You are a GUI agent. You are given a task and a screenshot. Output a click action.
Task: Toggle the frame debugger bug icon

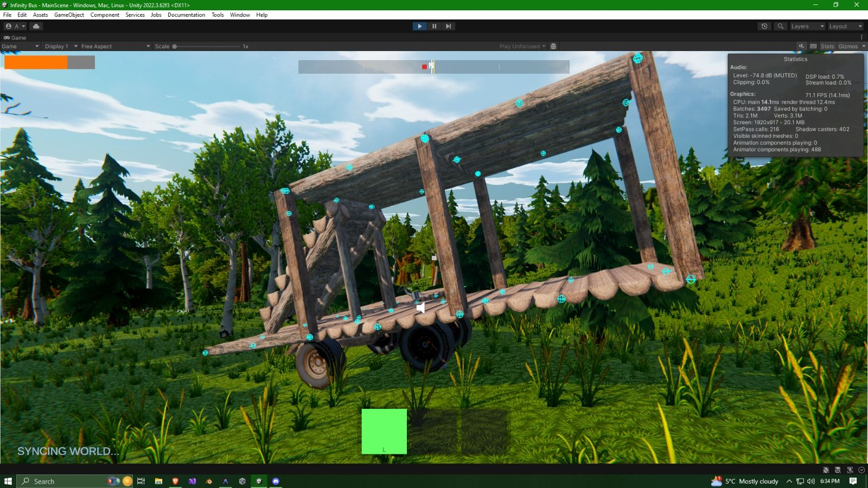[553, 46]
